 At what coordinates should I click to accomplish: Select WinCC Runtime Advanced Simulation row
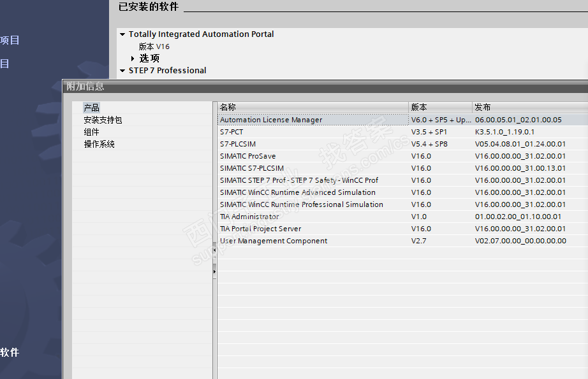click(403, 192)
